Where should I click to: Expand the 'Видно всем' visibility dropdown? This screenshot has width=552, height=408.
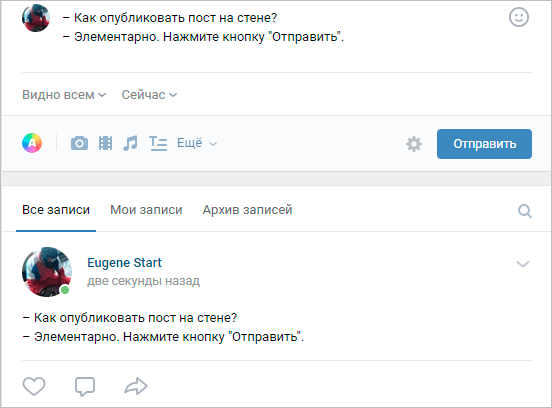point(64,95)
